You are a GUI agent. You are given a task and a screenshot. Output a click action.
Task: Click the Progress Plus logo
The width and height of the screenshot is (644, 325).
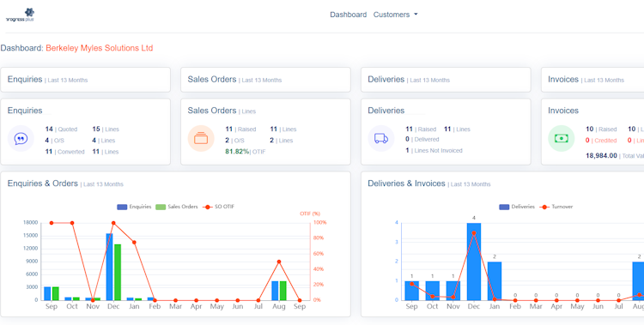click(20, 15)
